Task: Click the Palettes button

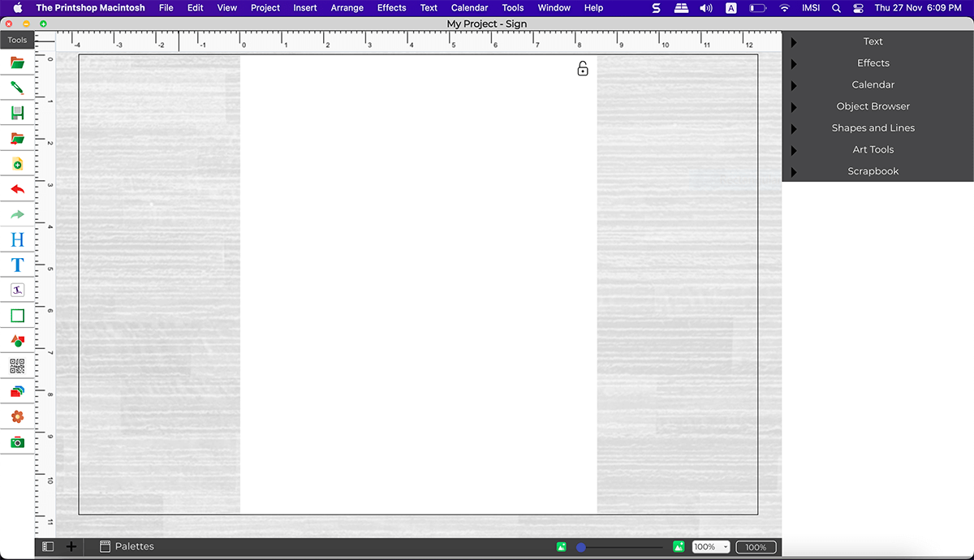Action: [x=127, y=547]
